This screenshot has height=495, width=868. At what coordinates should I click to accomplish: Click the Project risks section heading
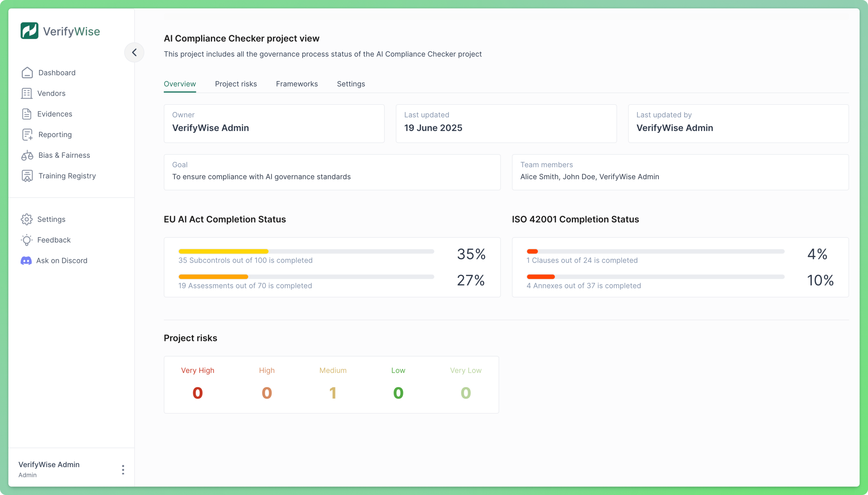(x=190, y=338)
